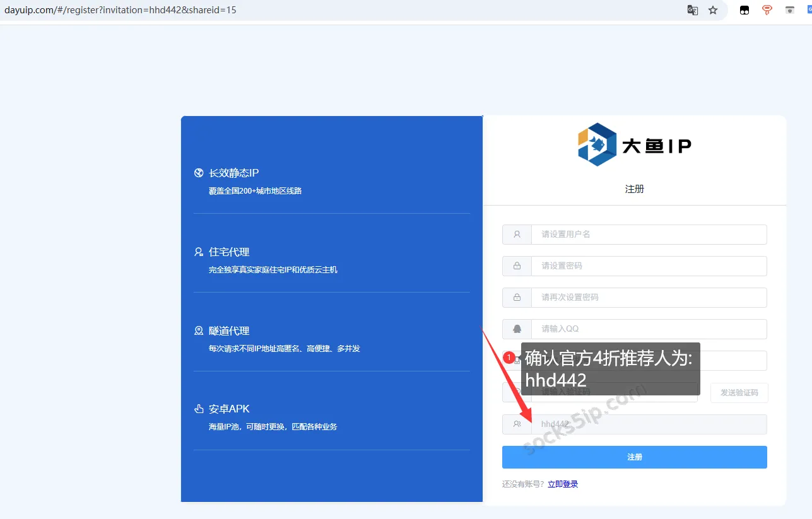Click the QQ penguin icon
Screen dimensions: 812x519
[517, 329]
